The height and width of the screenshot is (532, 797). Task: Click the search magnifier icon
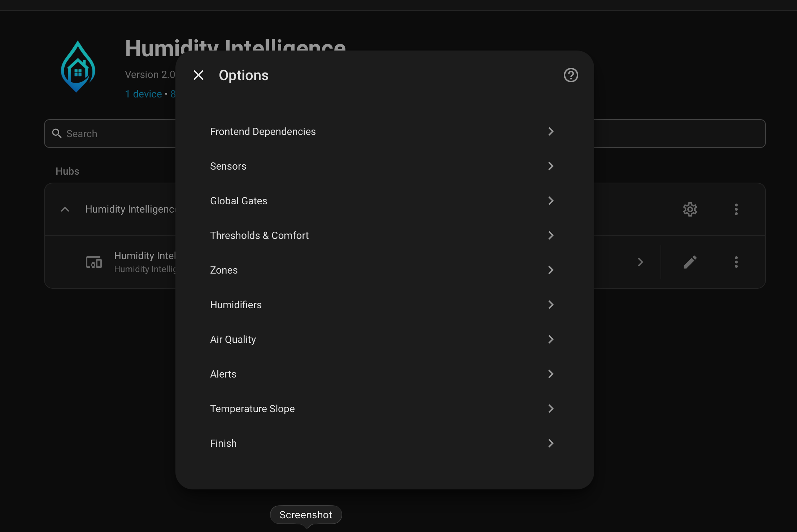57,134
